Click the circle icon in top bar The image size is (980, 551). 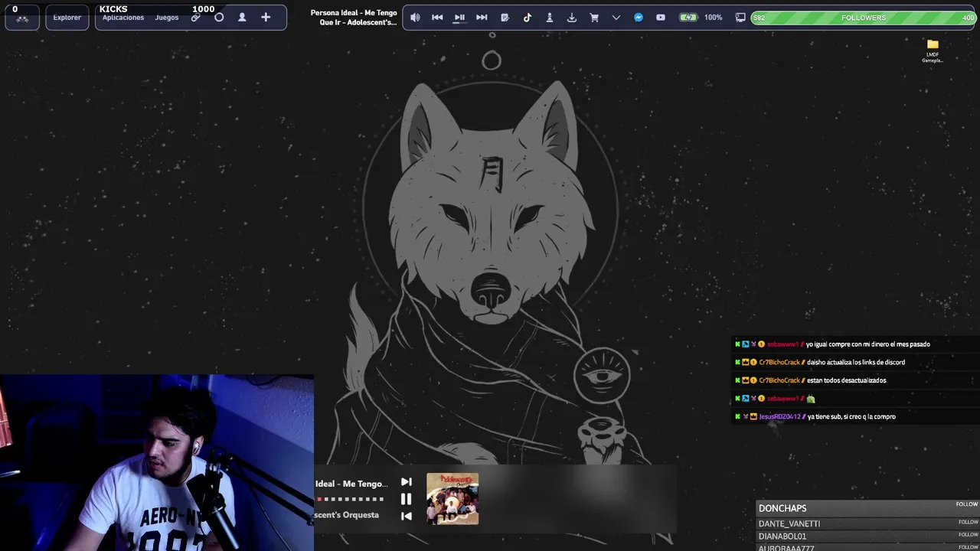click(219, 17)
